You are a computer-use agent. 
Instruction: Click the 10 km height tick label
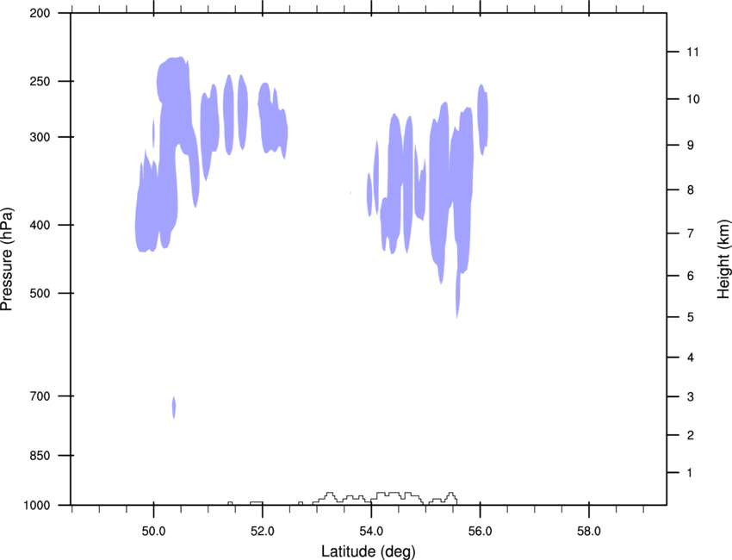click(x=693, y=99)
